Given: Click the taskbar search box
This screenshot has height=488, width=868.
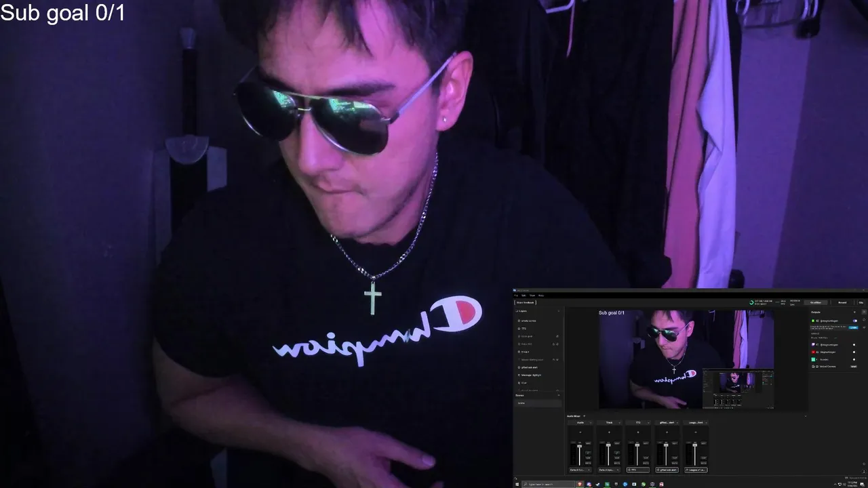Looking at the screenshot, I should (x=549, y=484).
